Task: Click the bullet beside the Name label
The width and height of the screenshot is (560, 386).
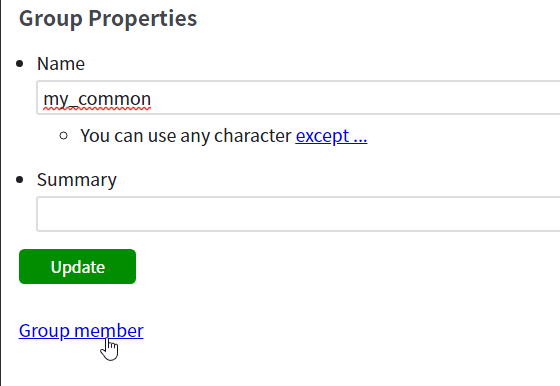Action: [20, 64]
